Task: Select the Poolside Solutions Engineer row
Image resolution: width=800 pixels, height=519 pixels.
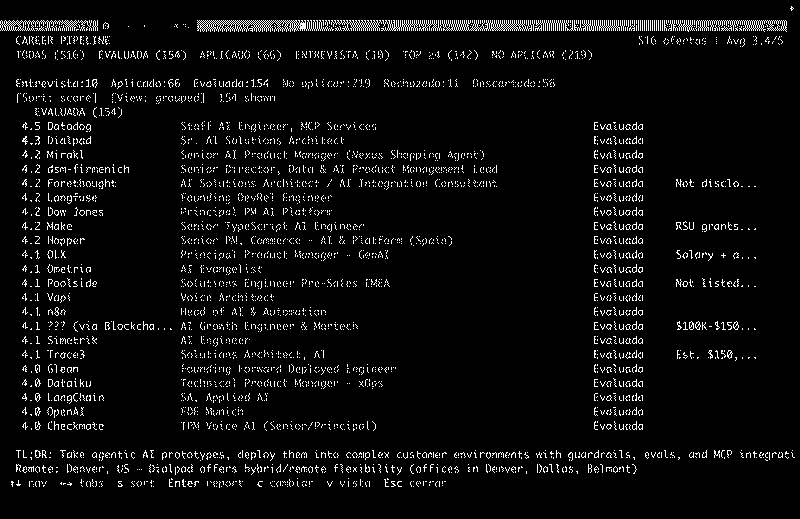Action: (x=389, y=283)
